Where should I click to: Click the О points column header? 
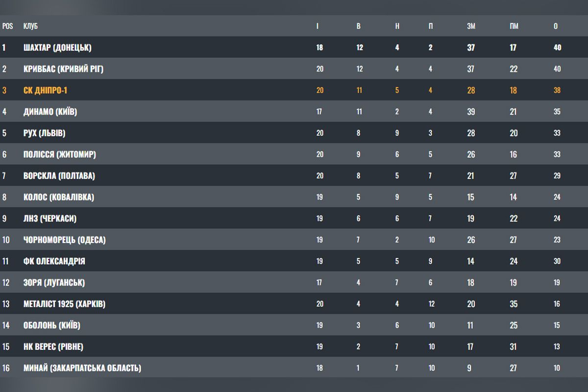[556, 26]
